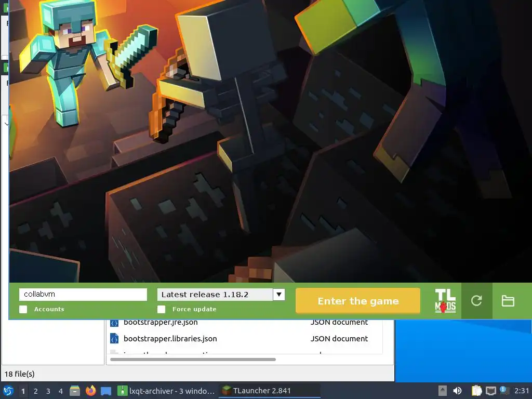Open the TL Mods icon
Viewport: 532px width, 399px height.
445,301
